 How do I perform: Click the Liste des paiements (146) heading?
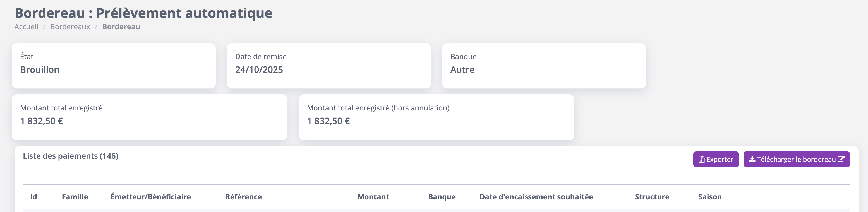pos(70,156)
